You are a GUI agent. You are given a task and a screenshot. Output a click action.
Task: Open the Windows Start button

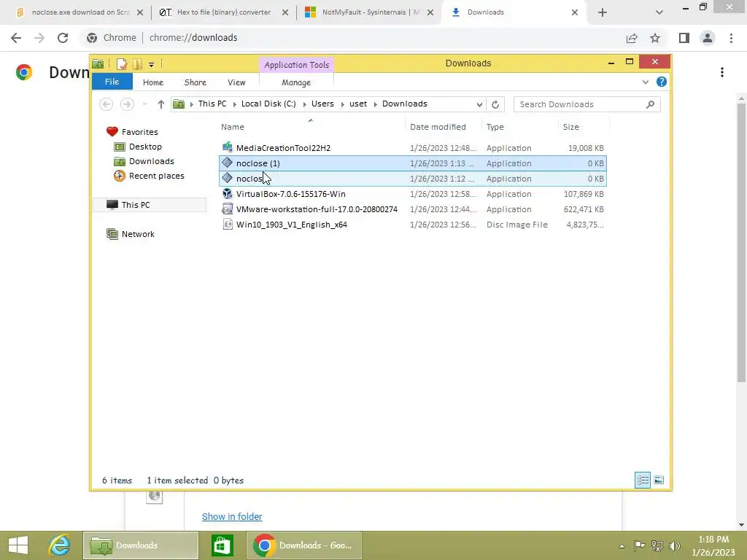[x=18, y=545]
